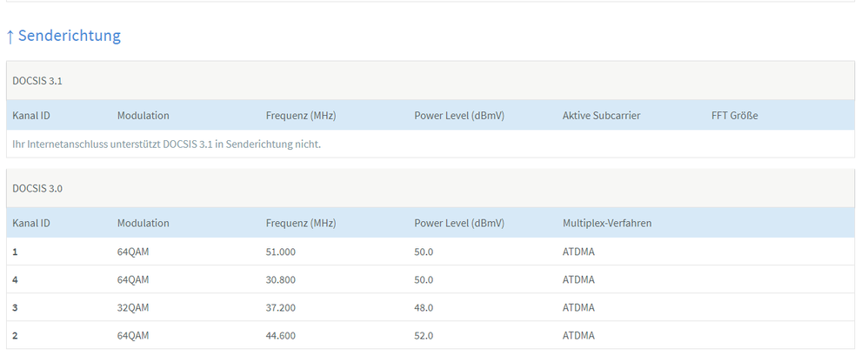Image resolution: width=868 pixels, height=356 pixels.
Task: Select the Senderichtung section heading
Action: [69, 36]
